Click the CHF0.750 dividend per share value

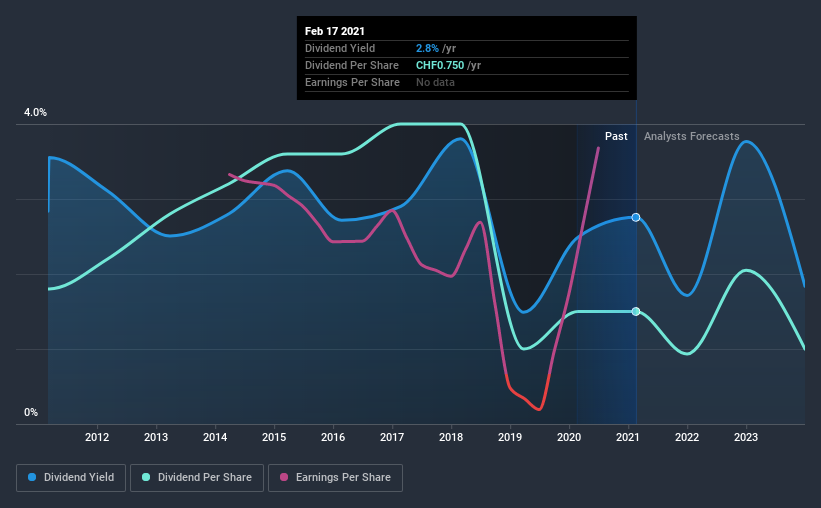tap(440, 65)
